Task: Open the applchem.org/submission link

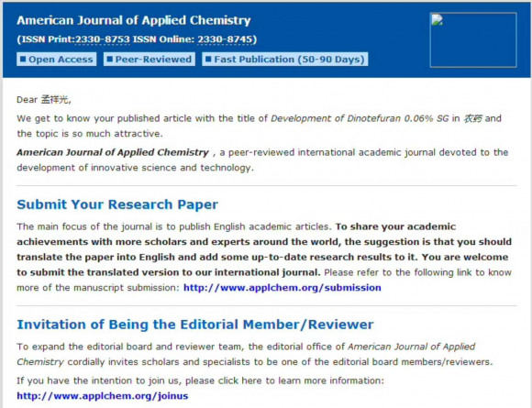Action: (x=283, y=288)
